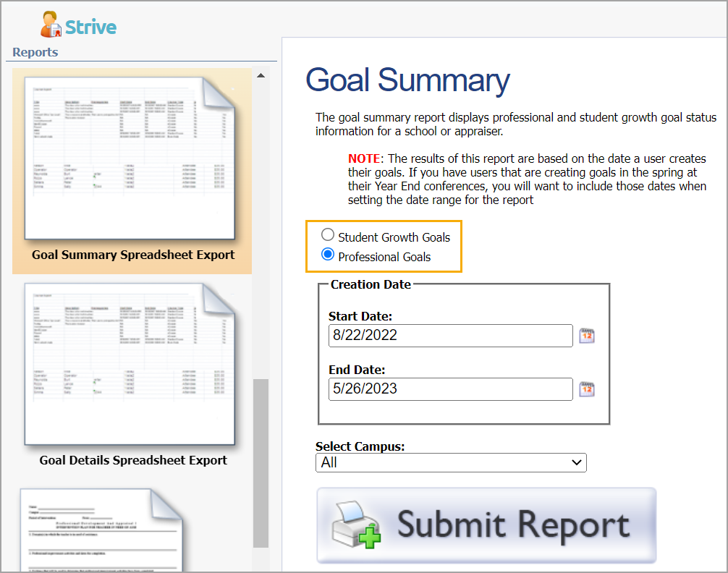The image size is (728, 573).
Task: Click the red NOTE text
Action: [x=364, y=159]
